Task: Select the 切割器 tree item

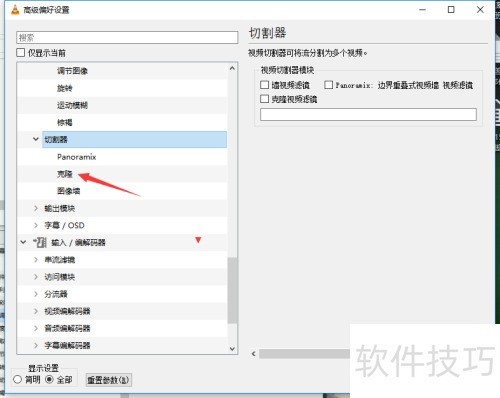Action: click(x=134, y=139)
